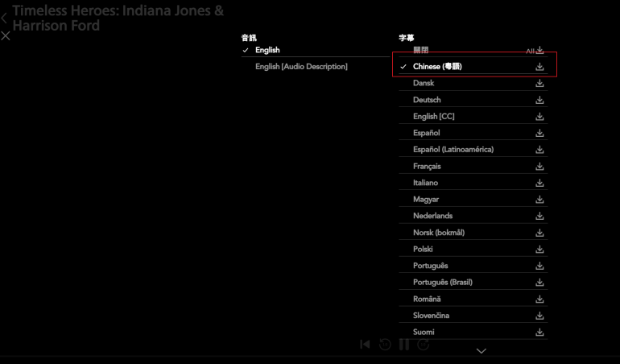Download the Polski subtitle file
620x364 pixels.
[539, 250]
